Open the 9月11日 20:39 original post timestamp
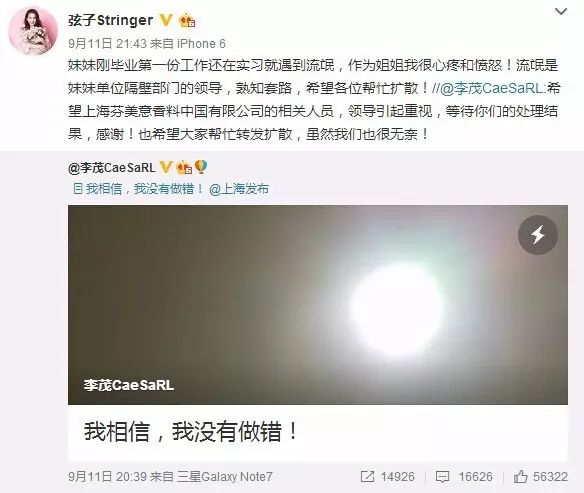This screenshot has width=584, height=493. [x=108, y=477]
